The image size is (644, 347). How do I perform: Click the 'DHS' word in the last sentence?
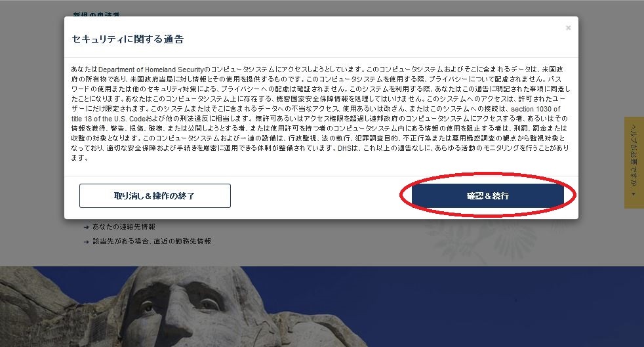344,148
